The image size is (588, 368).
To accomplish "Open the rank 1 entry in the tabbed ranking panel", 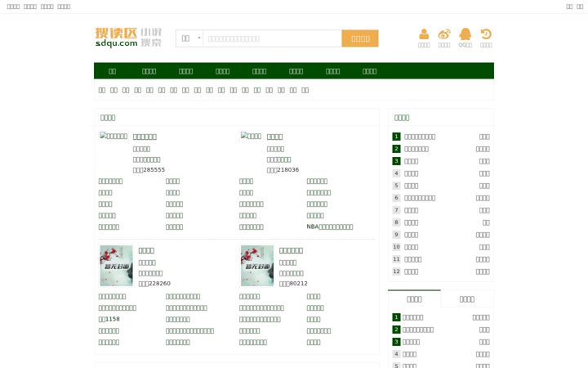I will 413,317.
